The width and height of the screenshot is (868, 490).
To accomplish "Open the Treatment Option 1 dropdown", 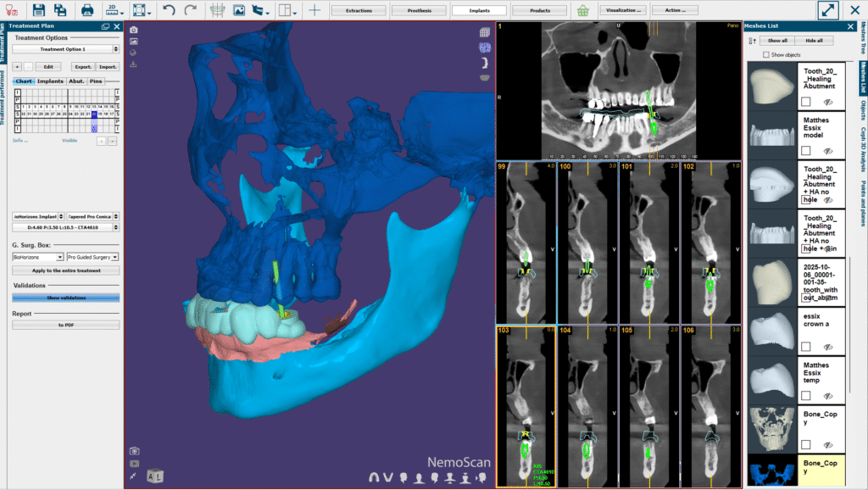I will click(x=65, y=49).
